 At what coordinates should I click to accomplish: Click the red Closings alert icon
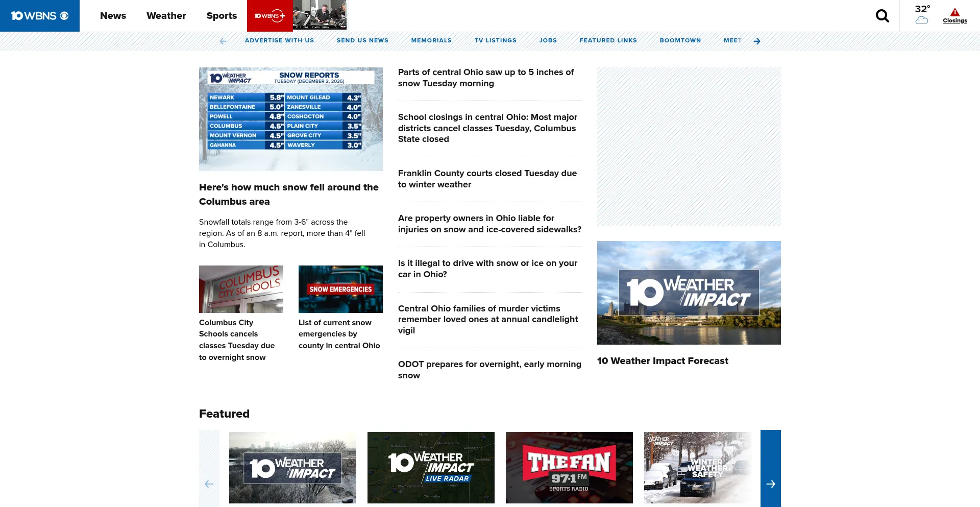[954, 13]
